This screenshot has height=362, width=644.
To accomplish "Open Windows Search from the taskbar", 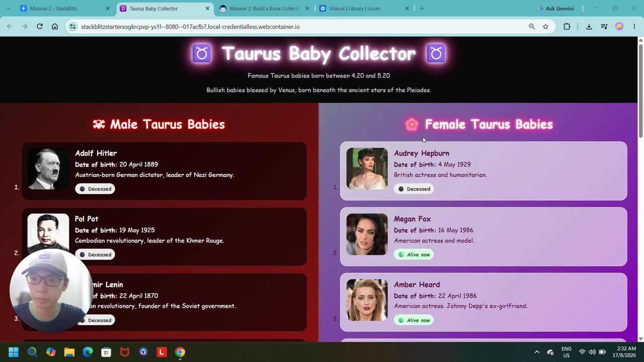I will pos(32,352).
